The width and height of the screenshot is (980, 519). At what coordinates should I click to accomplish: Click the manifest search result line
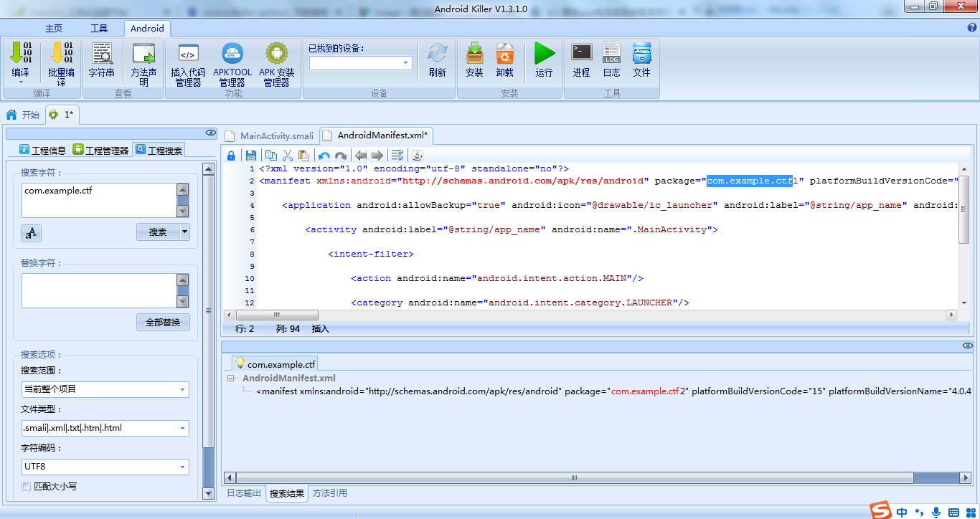pos(613,391)
